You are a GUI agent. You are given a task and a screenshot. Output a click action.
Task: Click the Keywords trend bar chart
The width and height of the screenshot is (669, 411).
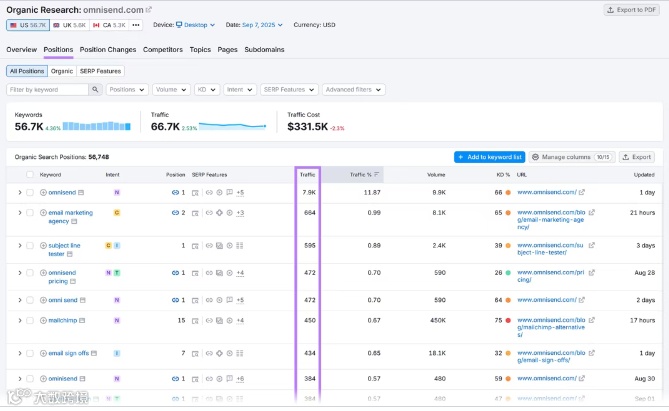click(96, 126)
